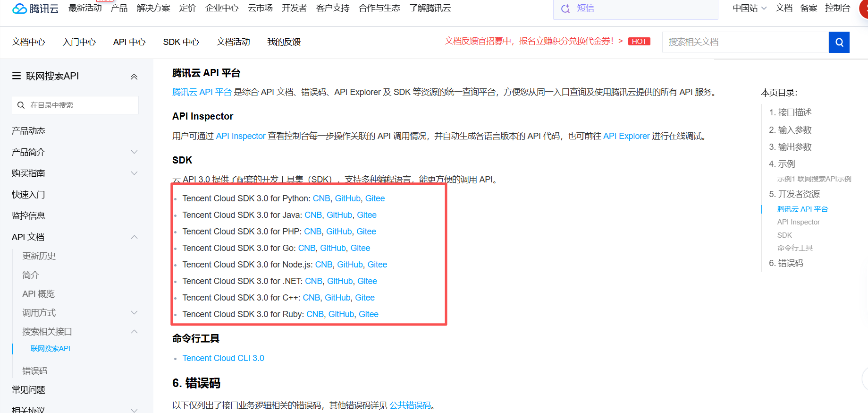Open the 开发者 menu item

[x=294, y=8]
